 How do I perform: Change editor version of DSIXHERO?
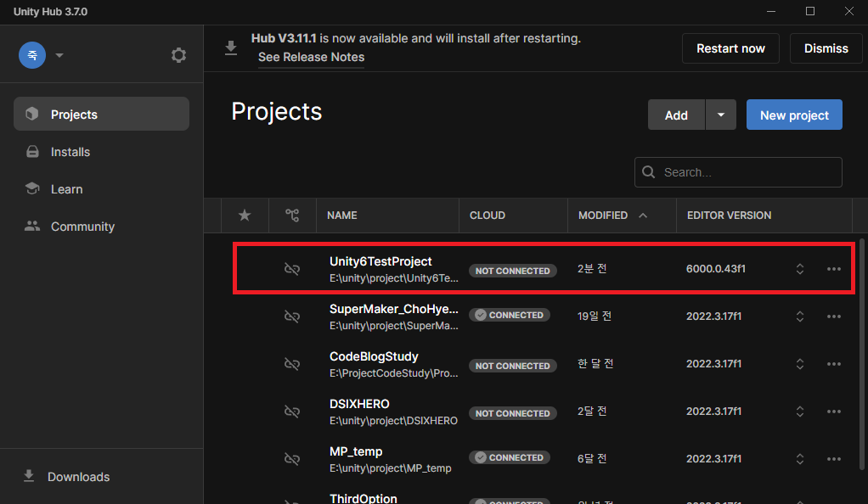pyautogui.click(x=800, y=412)
